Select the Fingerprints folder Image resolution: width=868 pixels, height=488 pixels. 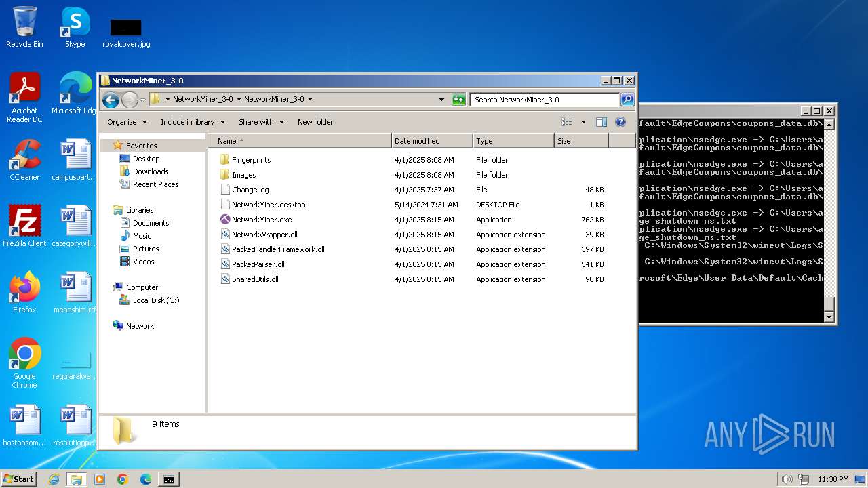point(251,160)
